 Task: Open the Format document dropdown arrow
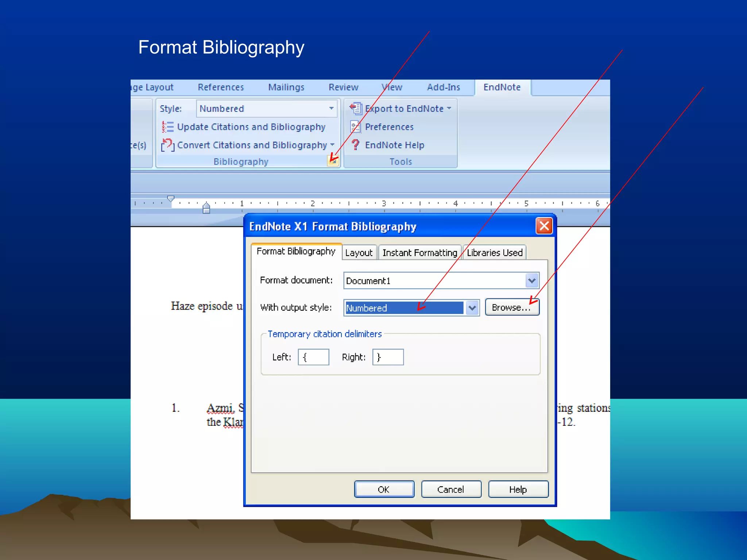pyautogui.click(x=532, y=281)
